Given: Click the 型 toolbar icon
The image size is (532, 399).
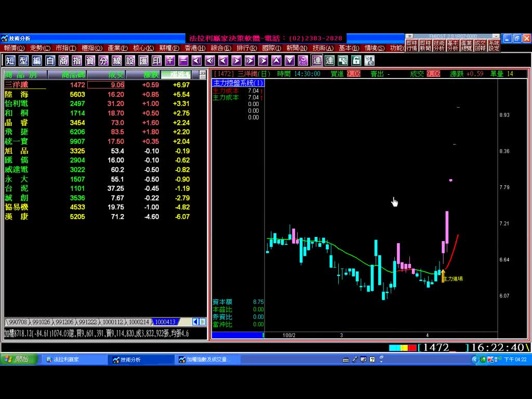Looking at the screenshot, I should point(23,61).
